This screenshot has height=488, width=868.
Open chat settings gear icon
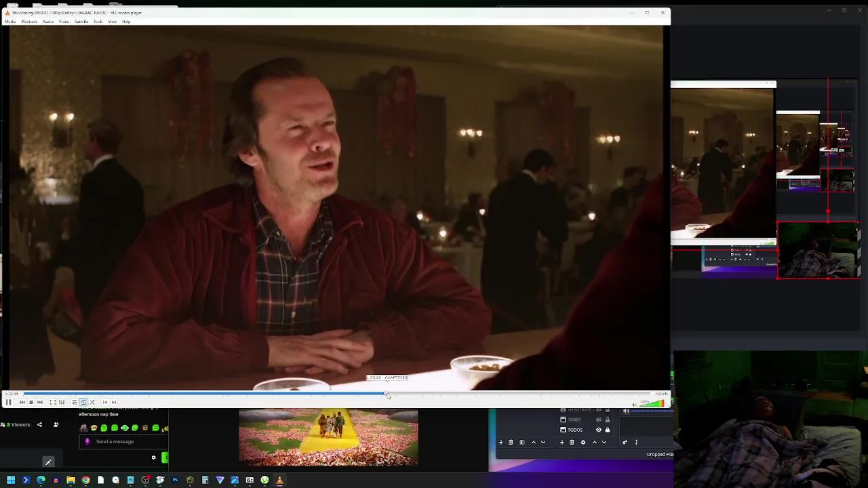tap(153, 457)
